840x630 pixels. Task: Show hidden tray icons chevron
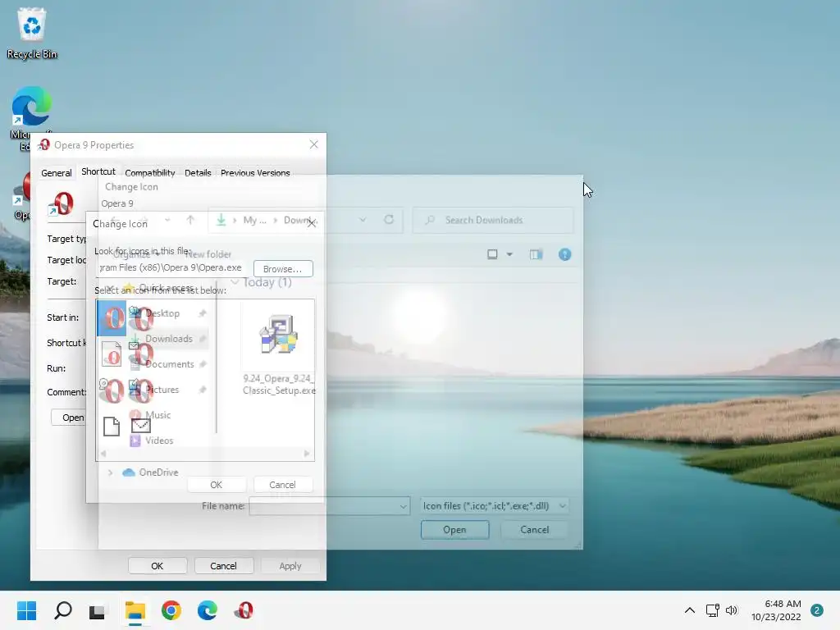[690, 610]
